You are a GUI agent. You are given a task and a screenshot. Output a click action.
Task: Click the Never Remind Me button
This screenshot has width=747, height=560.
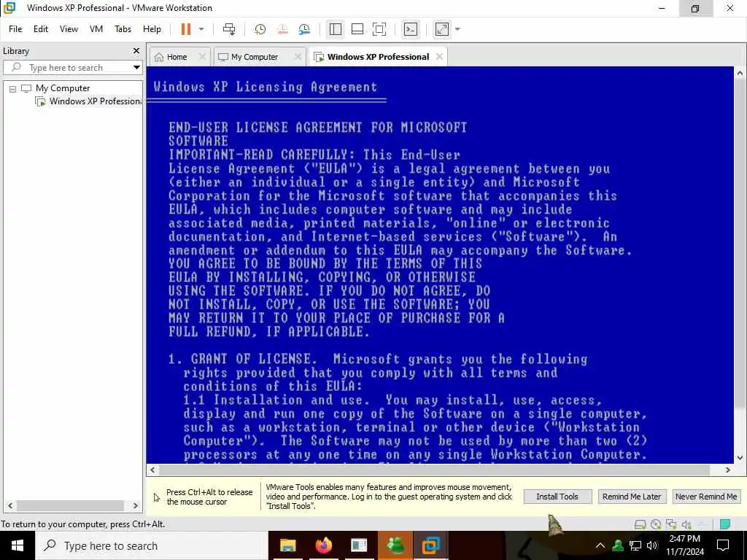[x=706, y=497]
